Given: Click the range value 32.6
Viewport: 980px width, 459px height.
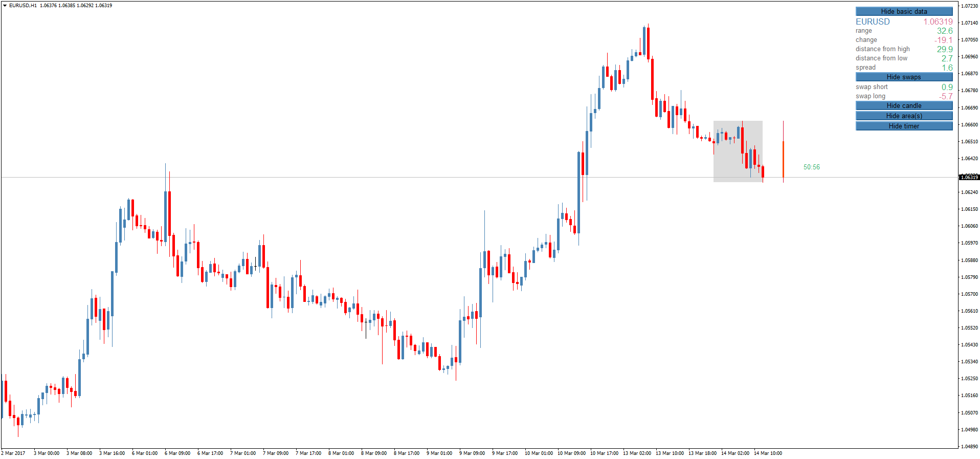Looking at the screenshot, I should [945, 31].
